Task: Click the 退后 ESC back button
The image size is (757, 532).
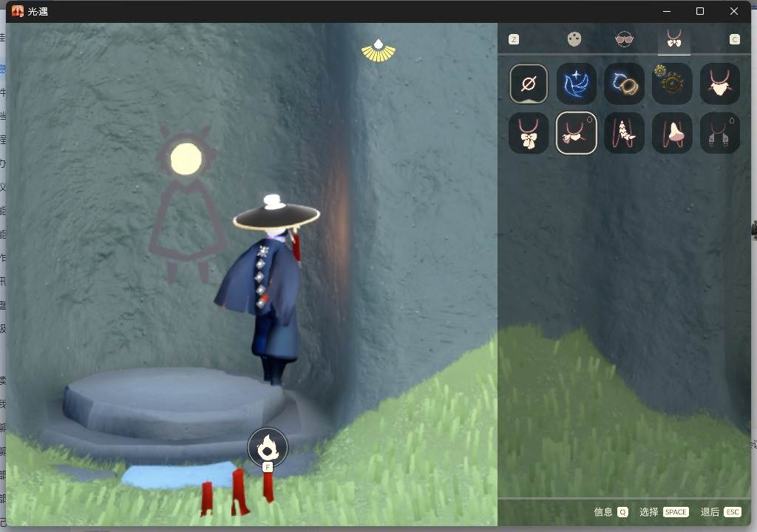Action: 721,512
